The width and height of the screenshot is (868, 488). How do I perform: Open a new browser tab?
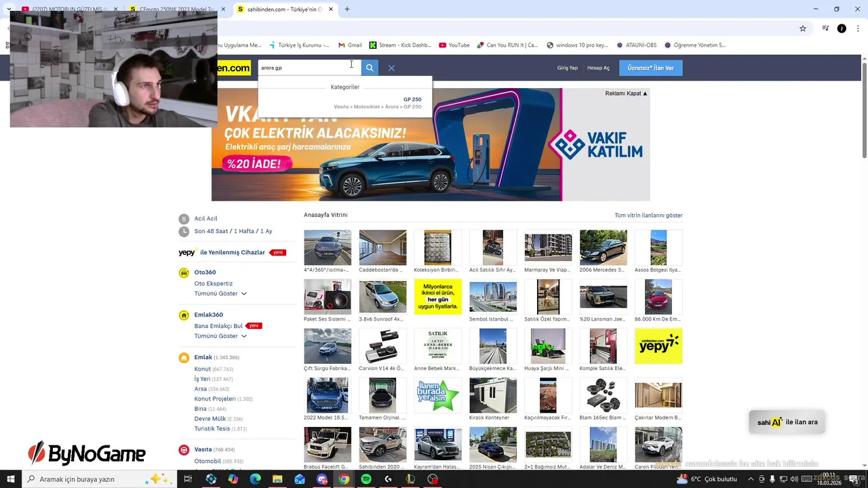click(347, 9)
